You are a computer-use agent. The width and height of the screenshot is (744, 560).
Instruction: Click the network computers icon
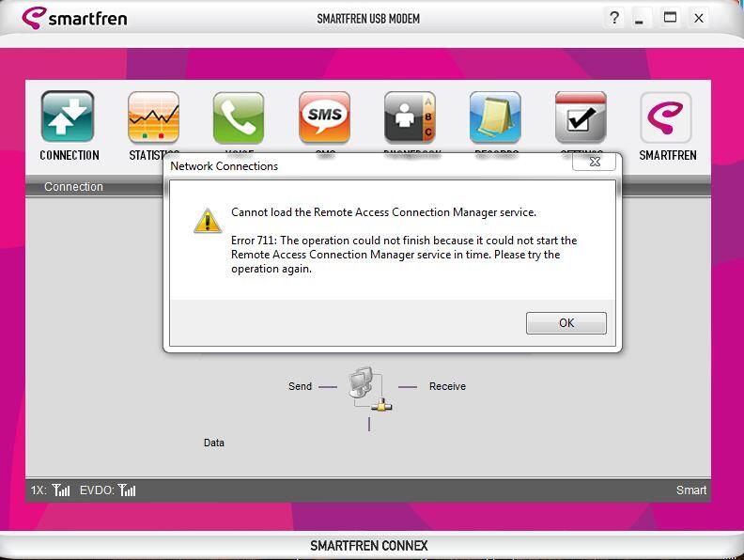[x=369, y=389]
